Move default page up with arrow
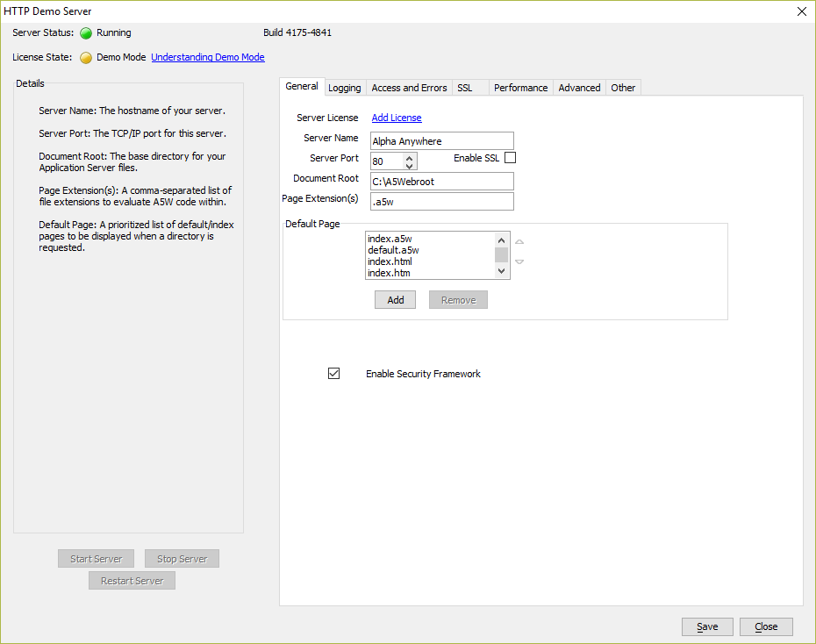Viewport: 816px width, 644px height. 519,242
